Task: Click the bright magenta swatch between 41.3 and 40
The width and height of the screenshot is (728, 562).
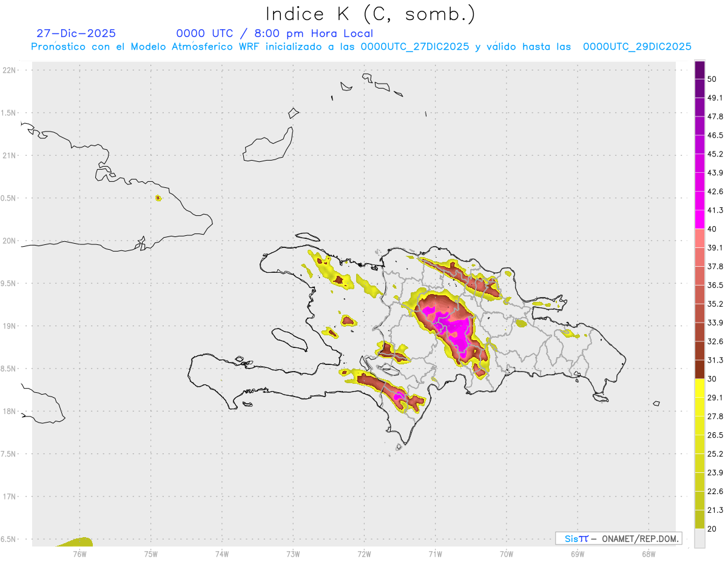Action: pyautogui.click(x=699, y=219)
